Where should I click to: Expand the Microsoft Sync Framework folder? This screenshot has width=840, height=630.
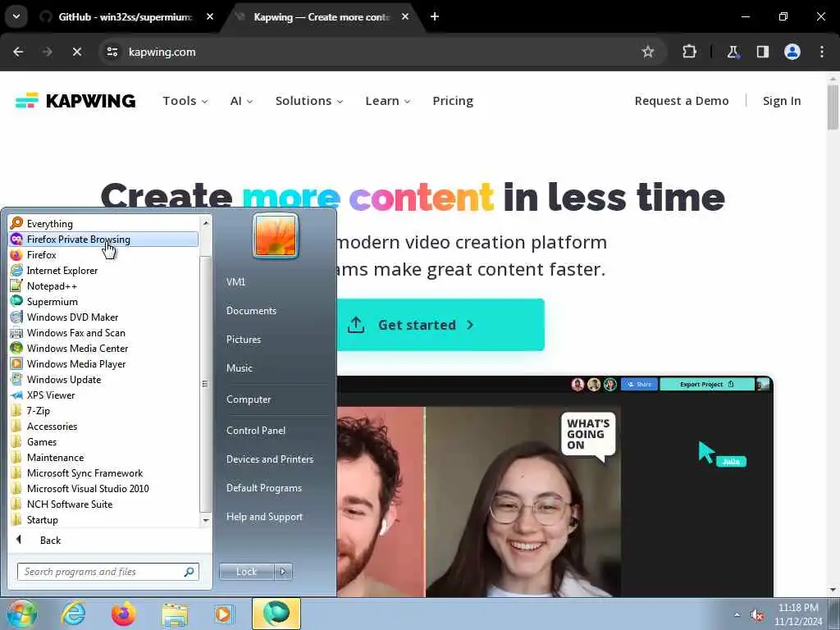tap(84, 473)
